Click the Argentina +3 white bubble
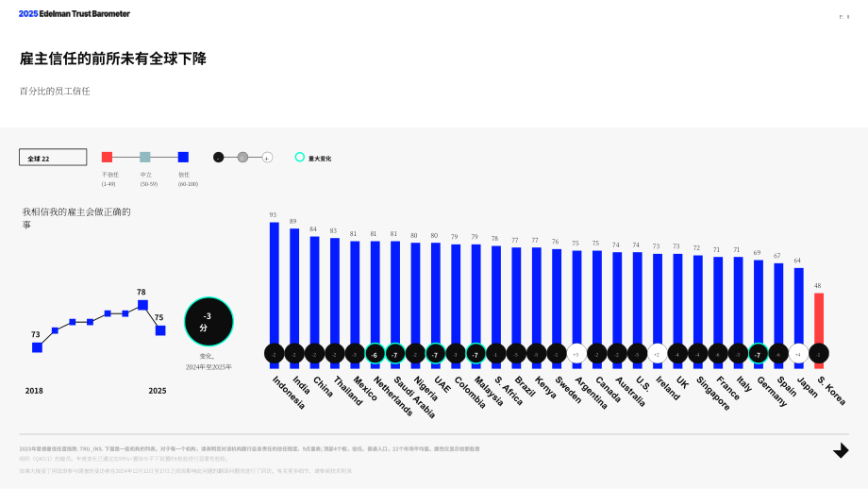 pyautogui.click(x=576, y=354)
